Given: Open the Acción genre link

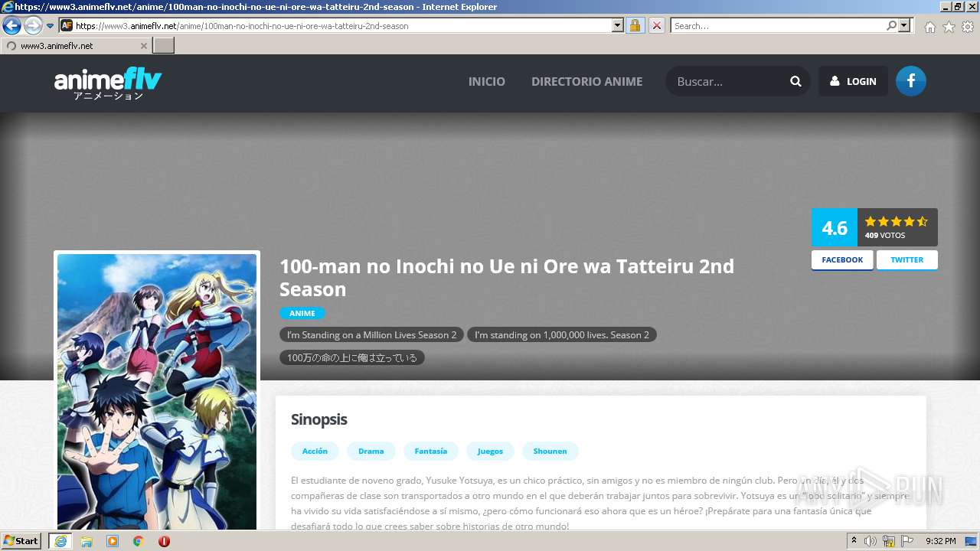Looking at the screenshot, I should (x=315, y=451).
